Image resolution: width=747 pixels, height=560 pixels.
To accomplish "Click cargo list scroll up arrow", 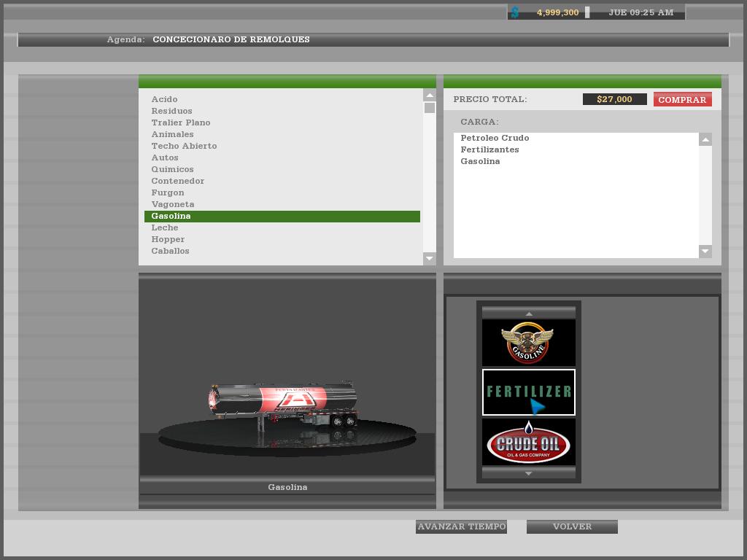I will coord(705,139).
